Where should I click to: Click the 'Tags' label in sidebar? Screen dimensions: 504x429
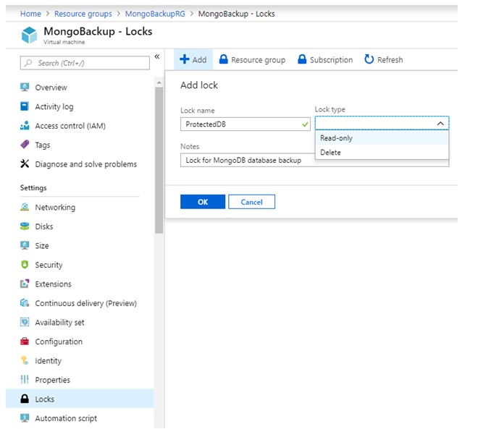[x=43, y=145]
